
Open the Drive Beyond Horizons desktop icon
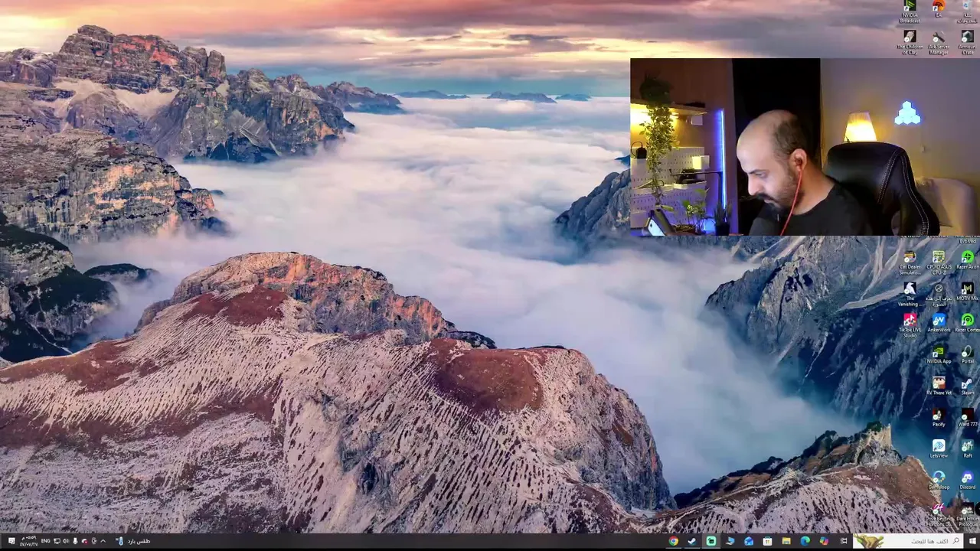[939, 514]
